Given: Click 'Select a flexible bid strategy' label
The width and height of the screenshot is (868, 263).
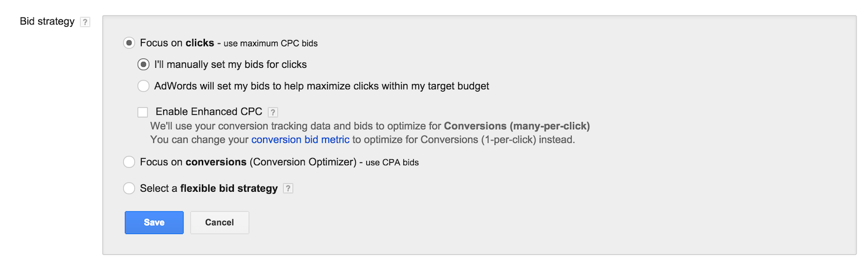Looking at the screenshot, I should pos(209,188).
